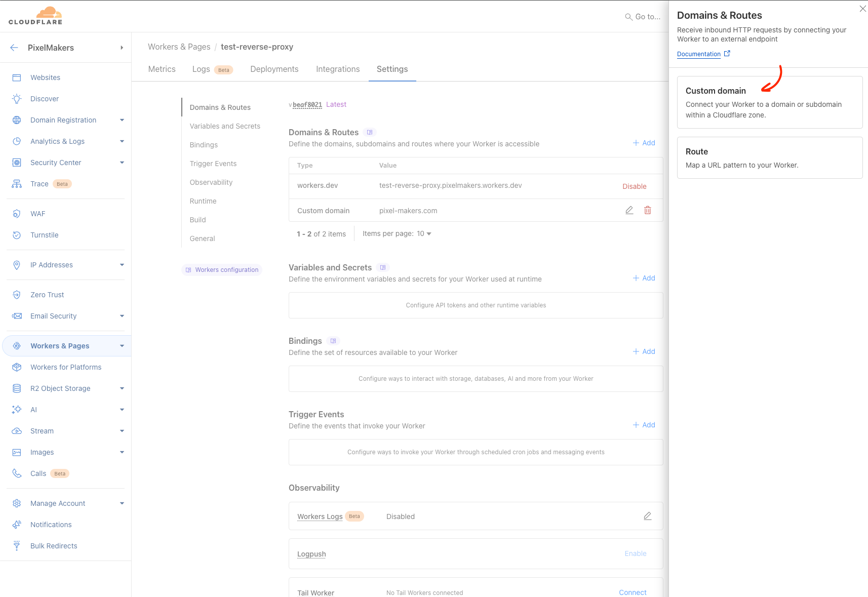
Task: Switch to the Metrics tab
Action: [x=162, y=69]
